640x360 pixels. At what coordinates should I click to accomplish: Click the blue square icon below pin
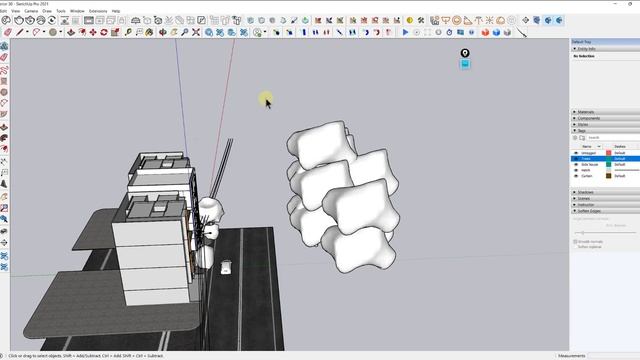click(x=465, y=64)
